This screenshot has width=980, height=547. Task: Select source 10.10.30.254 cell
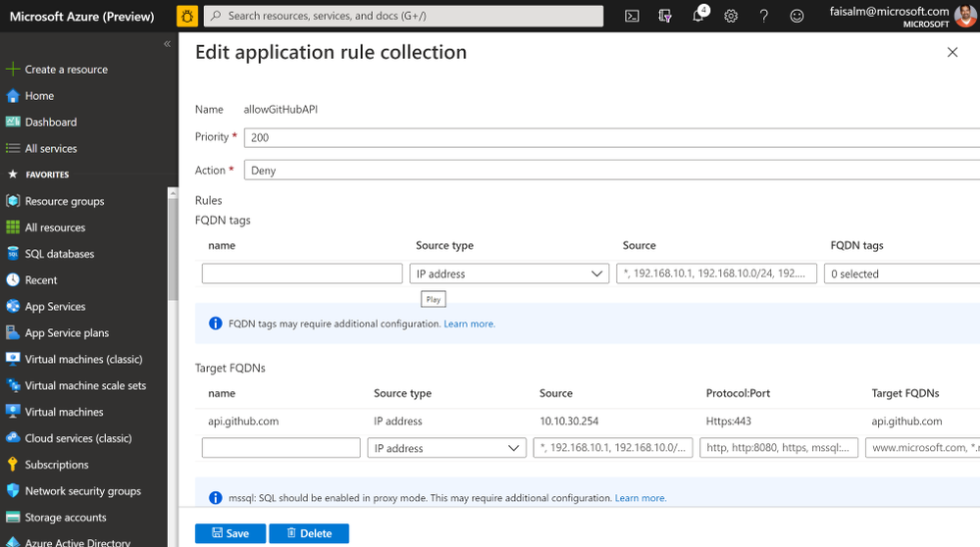pos(569,421)
